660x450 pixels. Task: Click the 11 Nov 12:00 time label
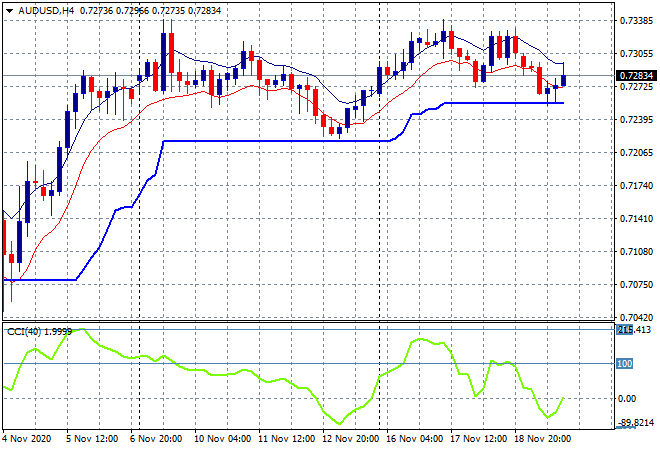point(286,439)
